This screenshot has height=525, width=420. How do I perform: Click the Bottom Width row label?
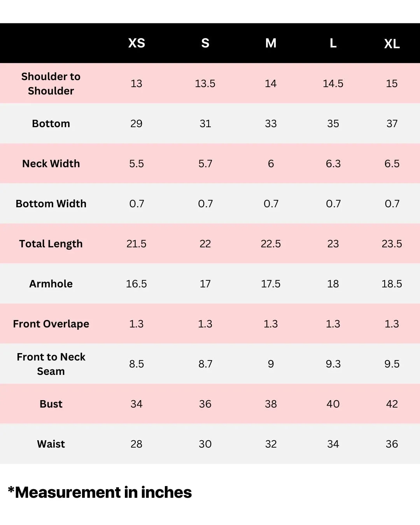click(51, 204)
